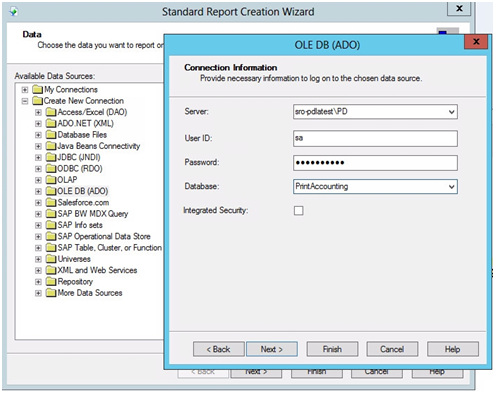Screen dimensions: 495x393
Task: Collapse the Create New Connection node
Action: pyautogui.click(x=25, y=101)
